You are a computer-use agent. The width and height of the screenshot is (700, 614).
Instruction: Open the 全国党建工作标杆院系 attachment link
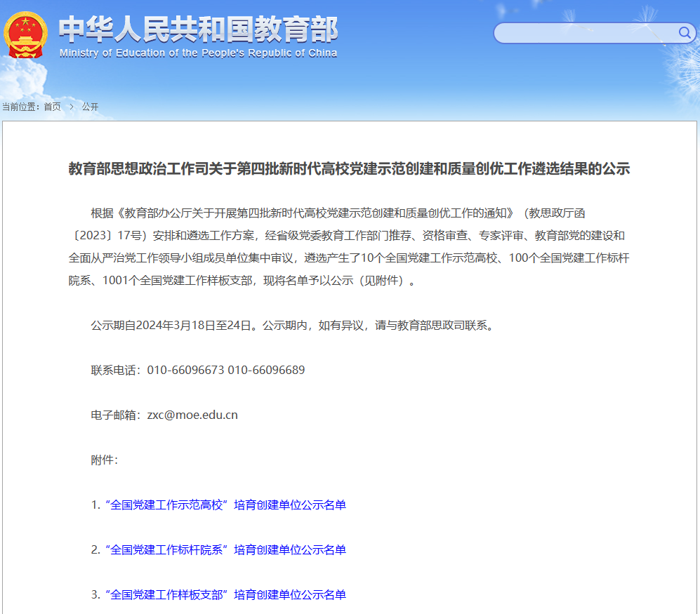coord(225,549)
